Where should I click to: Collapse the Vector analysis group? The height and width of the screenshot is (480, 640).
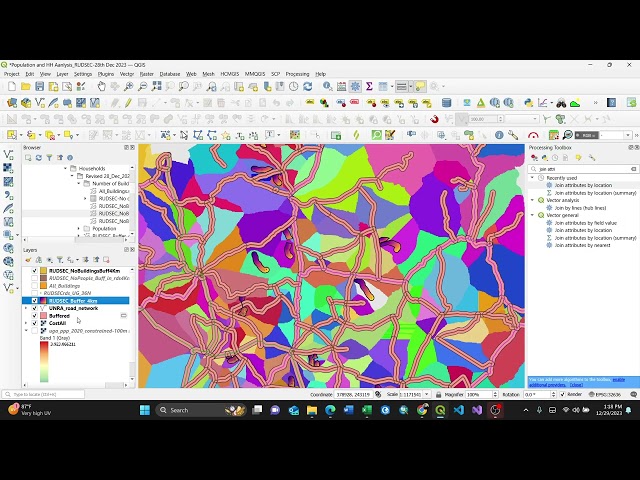coord(532,200)
